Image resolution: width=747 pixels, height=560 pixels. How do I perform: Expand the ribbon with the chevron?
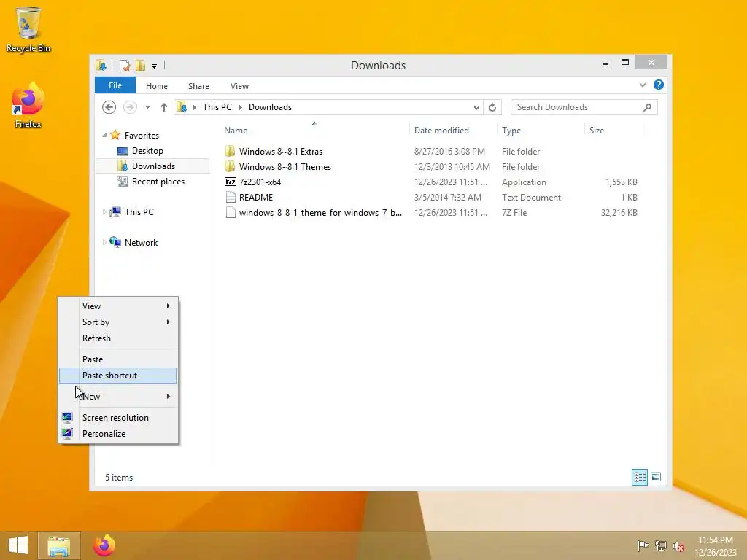point(642,85)
